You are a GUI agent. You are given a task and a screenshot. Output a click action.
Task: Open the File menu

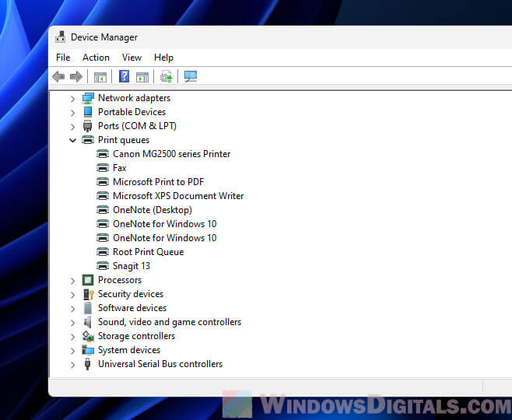click(x=63, y=58)
